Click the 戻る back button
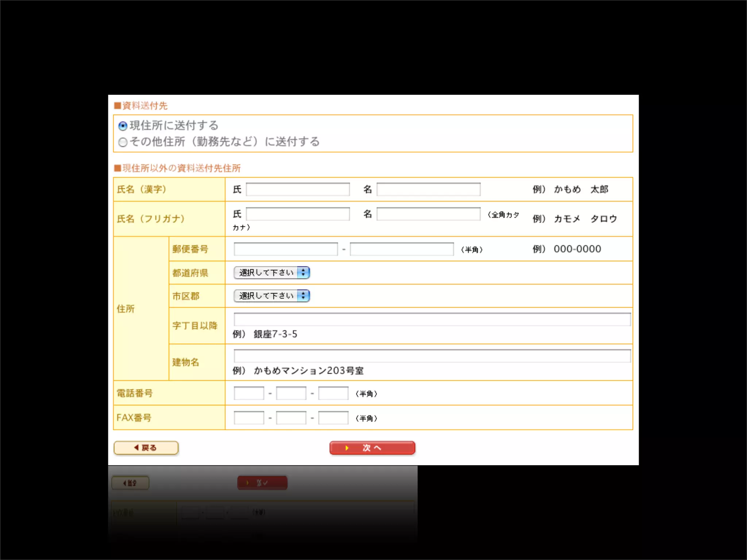Image resolution: width=747 pixels, height=560 pixels. 146,448
